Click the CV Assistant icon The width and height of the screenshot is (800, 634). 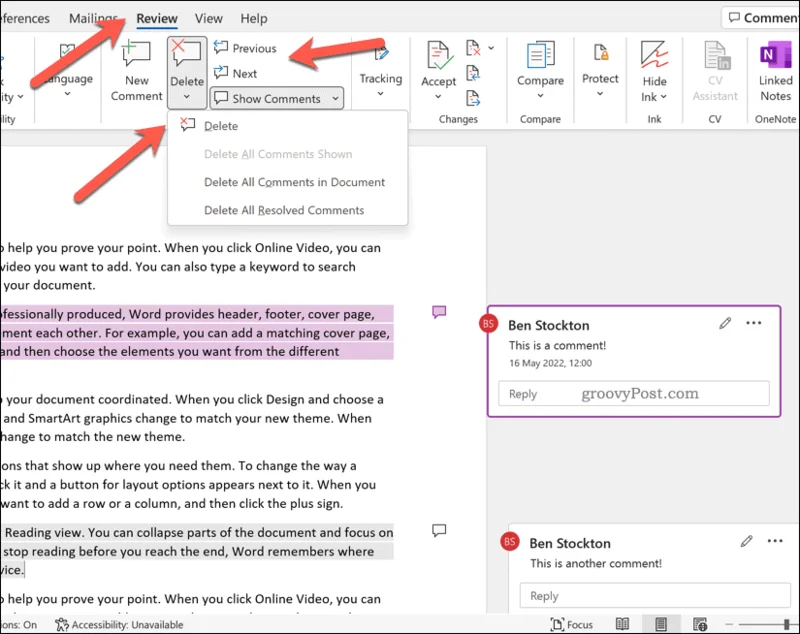pyautogui.click(x=717, y=55)
